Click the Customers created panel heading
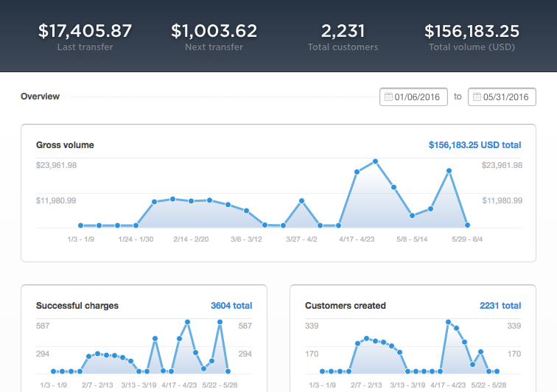Image resolution: width=557 pixels, height=392 pixels. [x=346, y=306]
